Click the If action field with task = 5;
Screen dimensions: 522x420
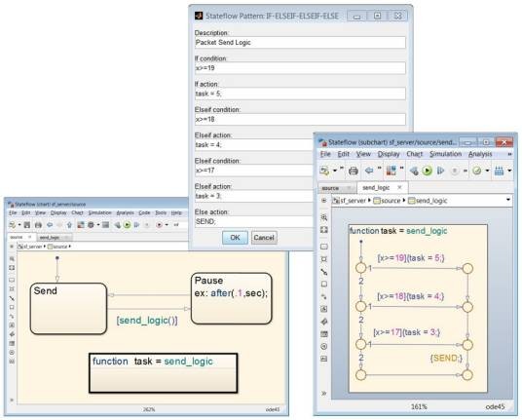pyautogui.click(x=300, y=94)
